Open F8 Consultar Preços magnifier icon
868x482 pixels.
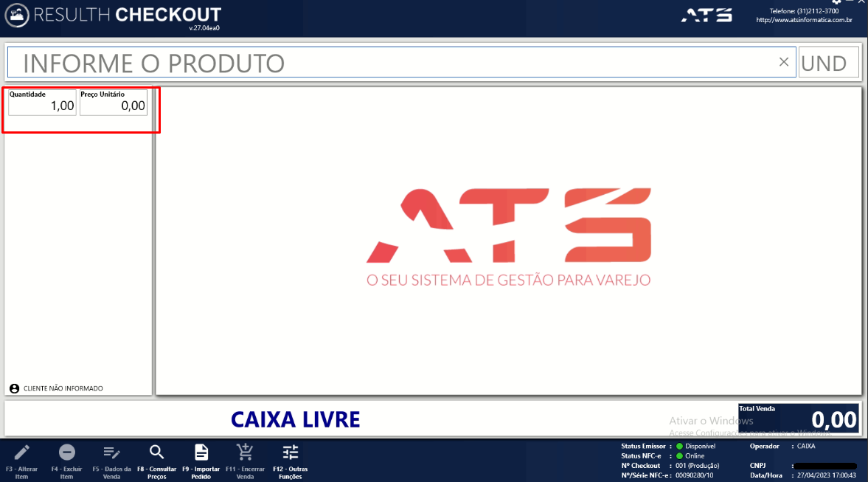(x=156, y=452)
